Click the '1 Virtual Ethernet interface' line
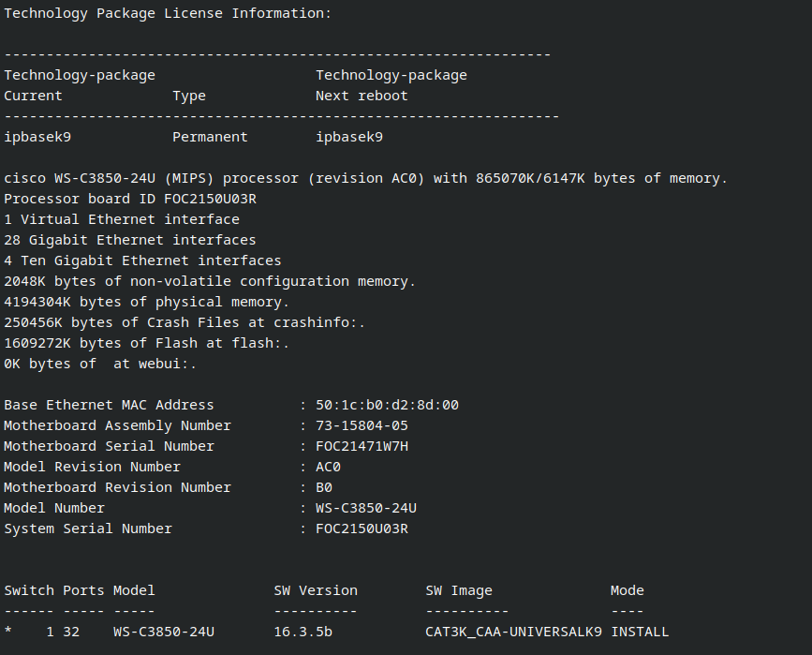The image size is (812, 655). pos(122,219)
